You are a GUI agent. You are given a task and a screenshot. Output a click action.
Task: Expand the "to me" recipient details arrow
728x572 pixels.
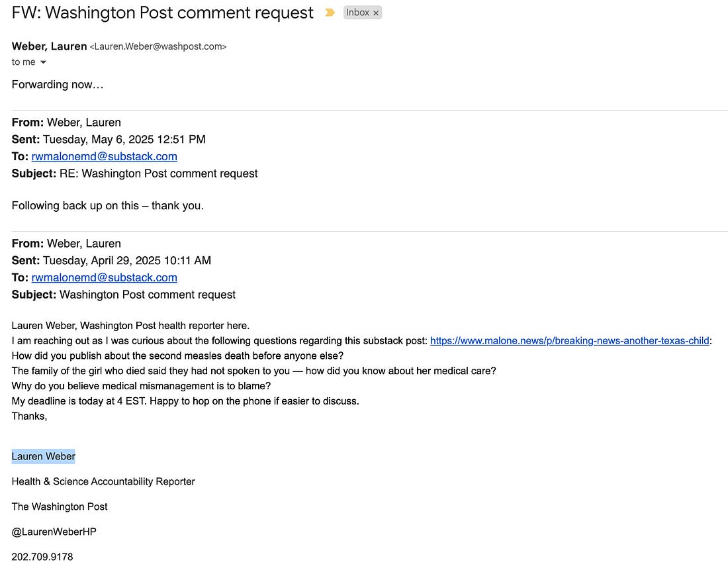tap(44, 62)
